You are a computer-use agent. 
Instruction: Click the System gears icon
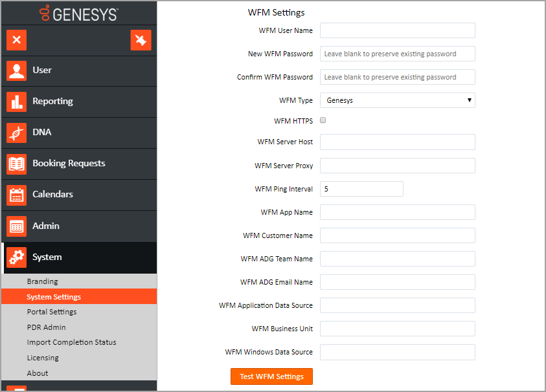pos(17,257)
